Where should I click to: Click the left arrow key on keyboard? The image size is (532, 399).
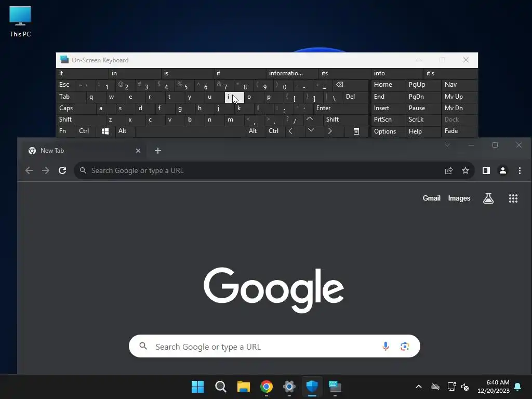(290, 131)
